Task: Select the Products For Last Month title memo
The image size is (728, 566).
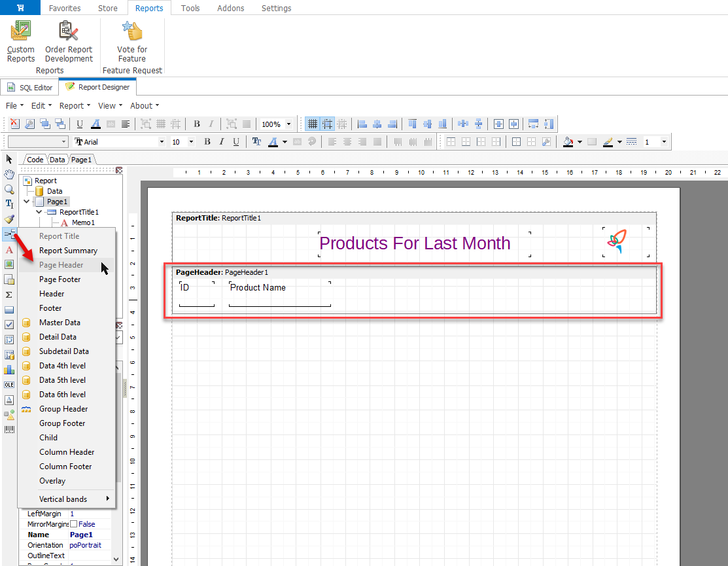Action: (414, 243)
